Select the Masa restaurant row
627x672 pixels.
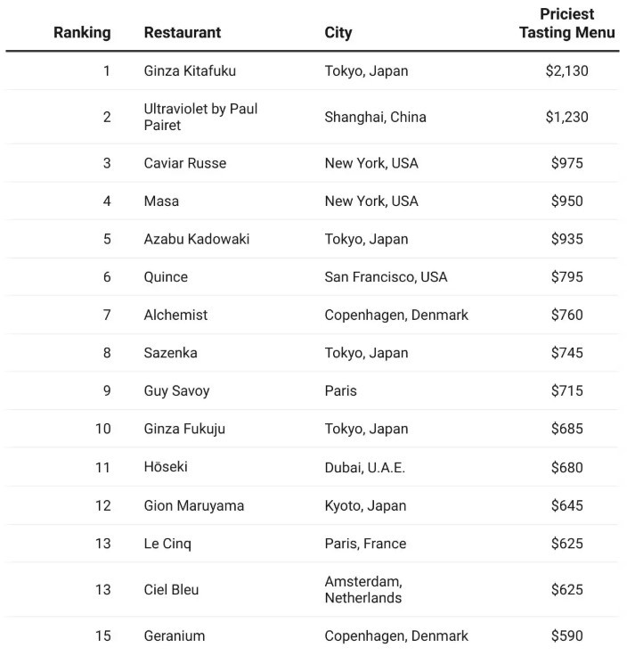(313, 201)
